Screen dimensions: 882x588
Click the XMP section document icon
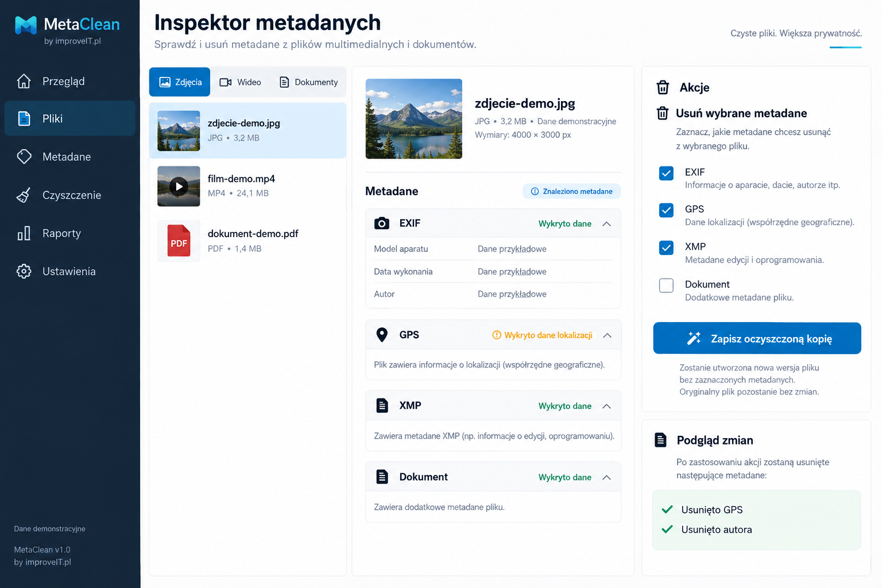point(382,405)
